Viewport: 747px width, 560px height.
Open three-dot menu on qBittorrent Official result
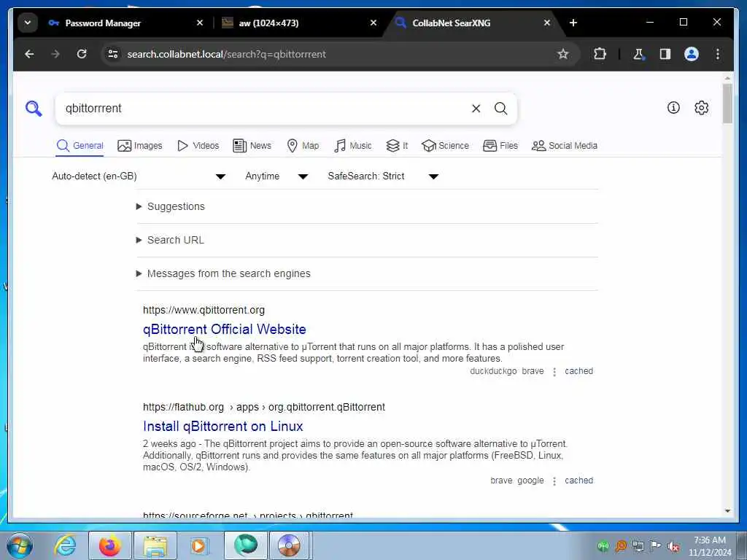pos(554,371)
